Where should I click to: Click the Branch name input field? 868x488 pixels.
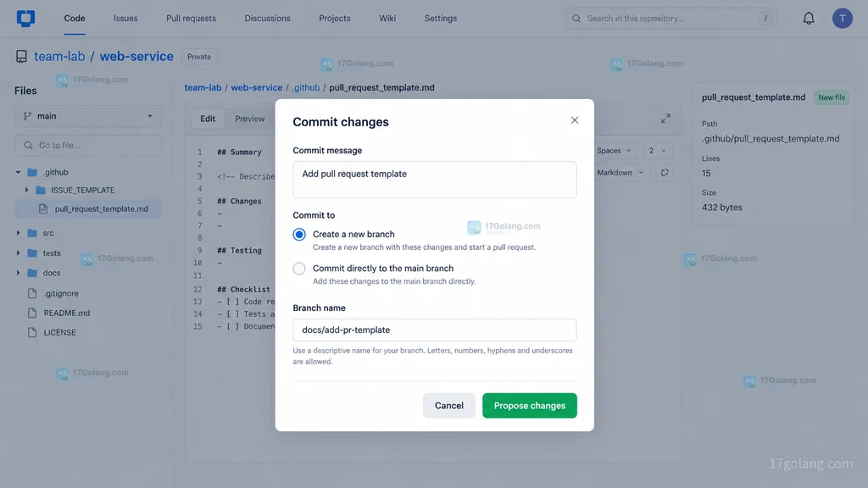tap(435, 330)
